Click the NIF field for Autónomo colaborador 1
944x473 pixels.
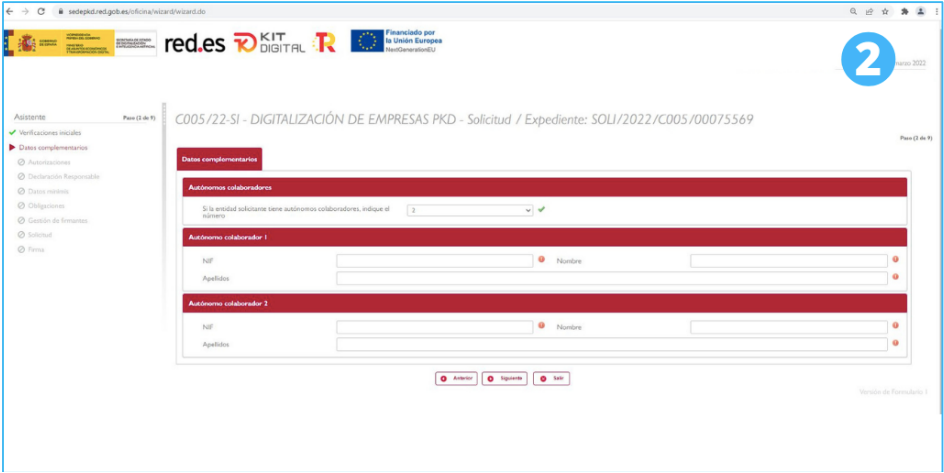435,261
